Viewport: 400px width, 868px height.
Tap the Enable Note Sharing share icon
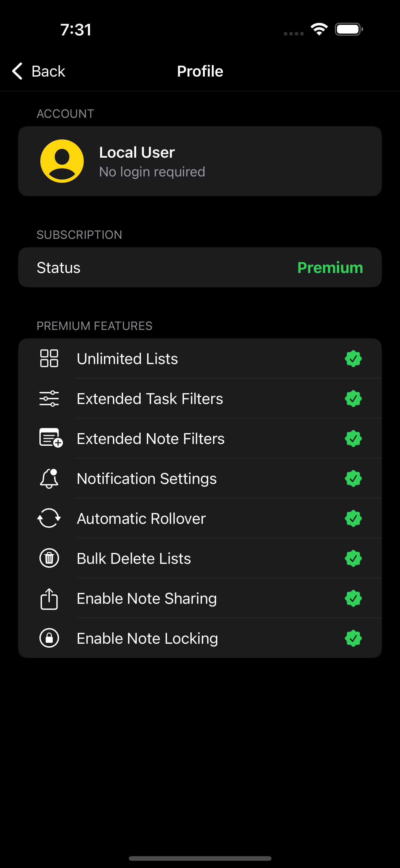[49, 599]
